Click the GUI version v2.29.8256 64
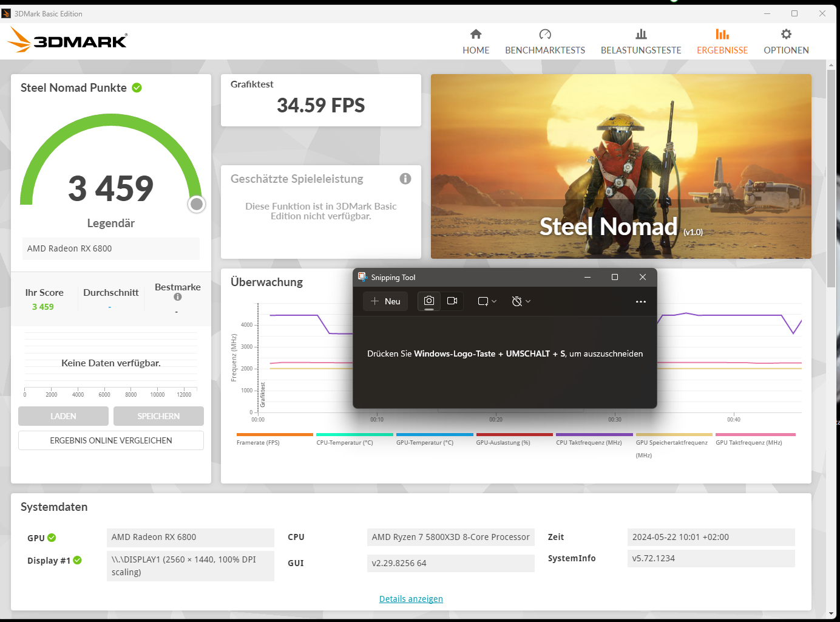 pyautogui.click(x=451, y=563)
